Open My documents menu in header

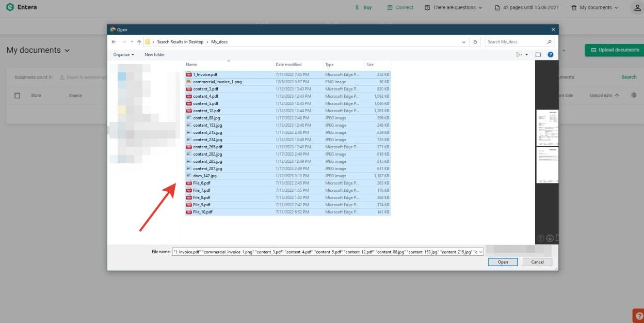point(595,8)
